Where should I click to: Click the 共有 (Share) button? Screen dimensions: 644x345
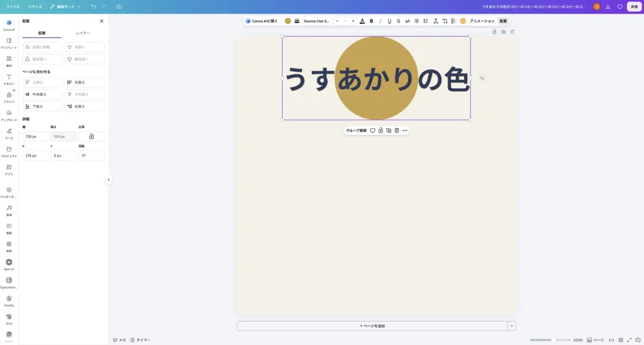(x=634, y=6)
